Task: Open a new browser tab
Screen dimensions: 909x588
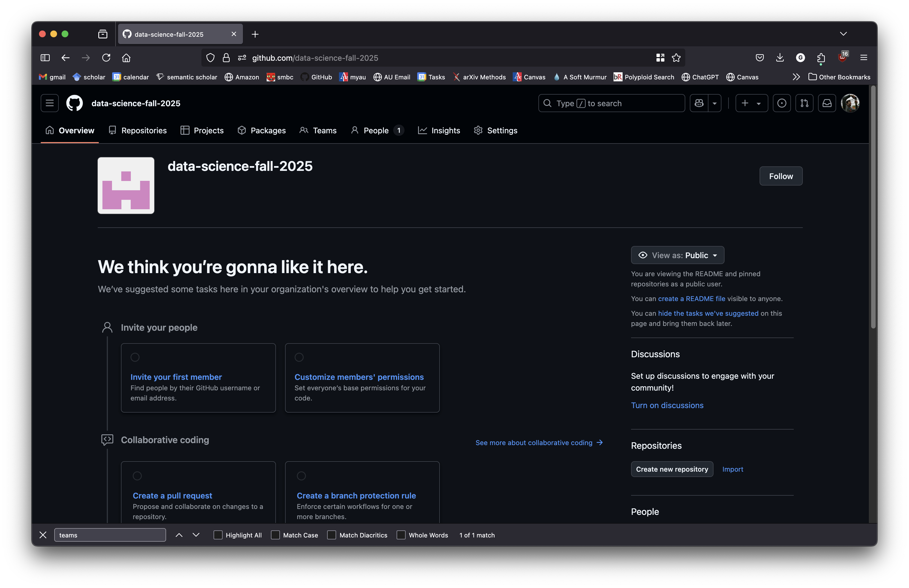Action: pyautogui.click(x=255, y=34)
